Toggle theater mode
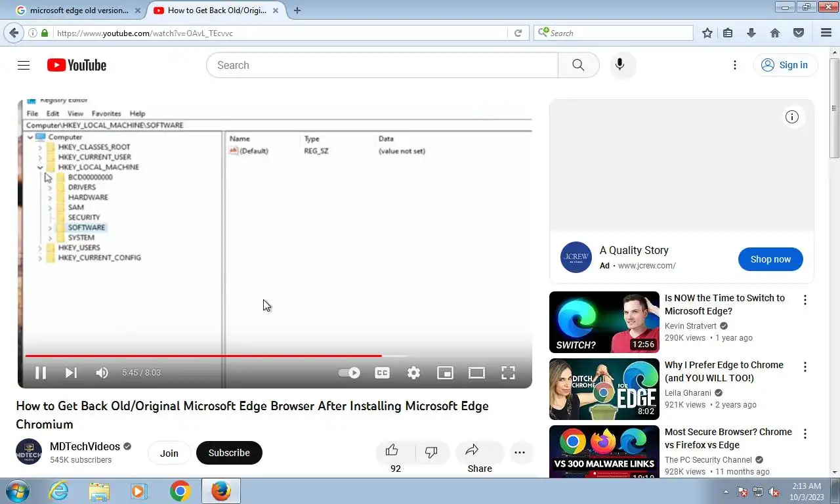Viewport: 840px width, 504px height. pyautogui.click(x=476, y=373)
